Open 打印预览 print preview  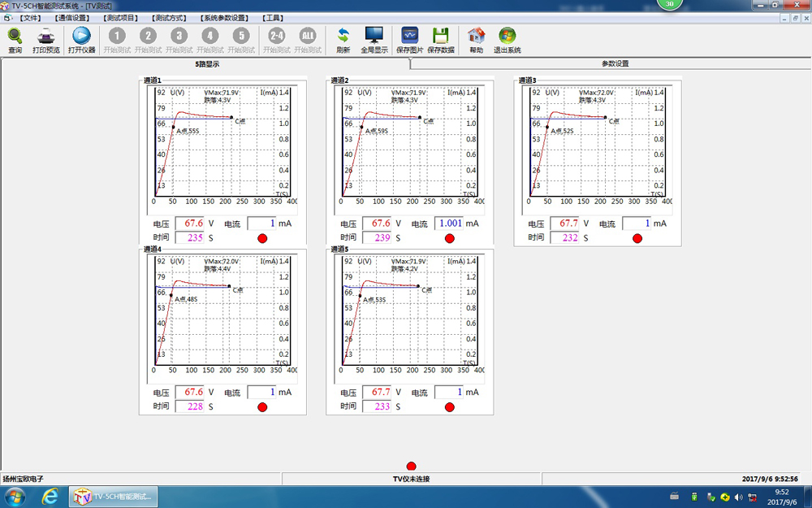(45, 37)
